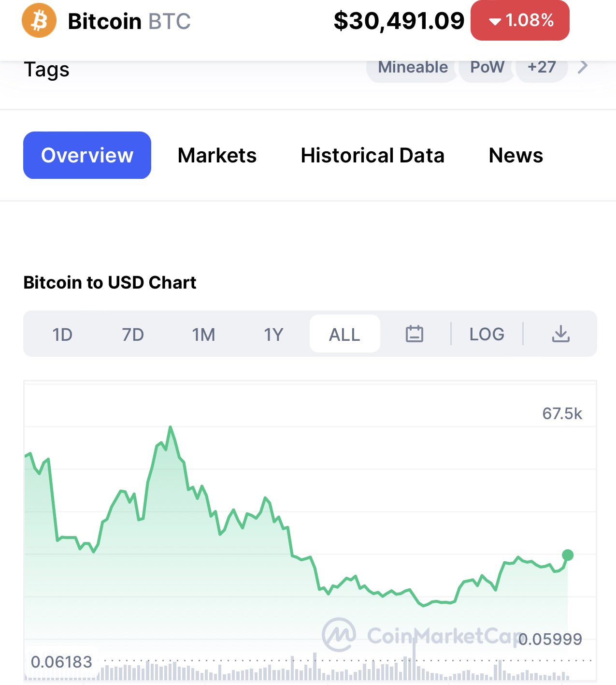Tap the 67.5k axis label
This screenshot has height=685, width=616.
pos(562,414)
